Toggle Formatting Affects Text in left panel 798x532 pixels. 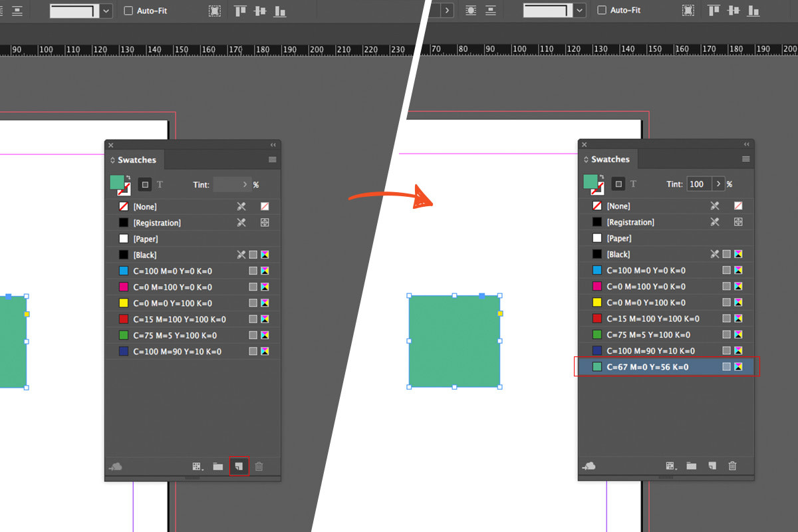[x=160, y=184]
